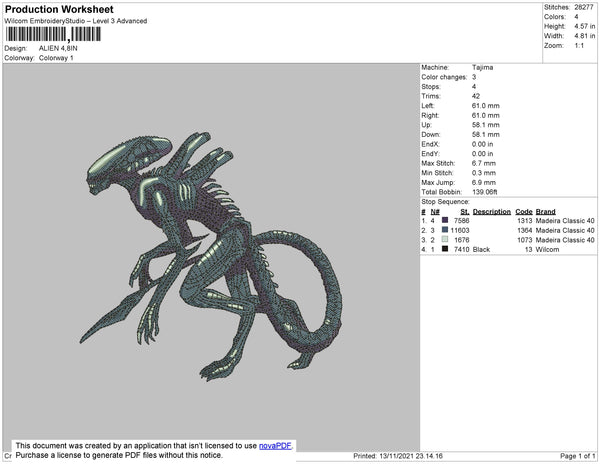Select thread code '1313'
600x464 pixels.
[x=525, y=220]
